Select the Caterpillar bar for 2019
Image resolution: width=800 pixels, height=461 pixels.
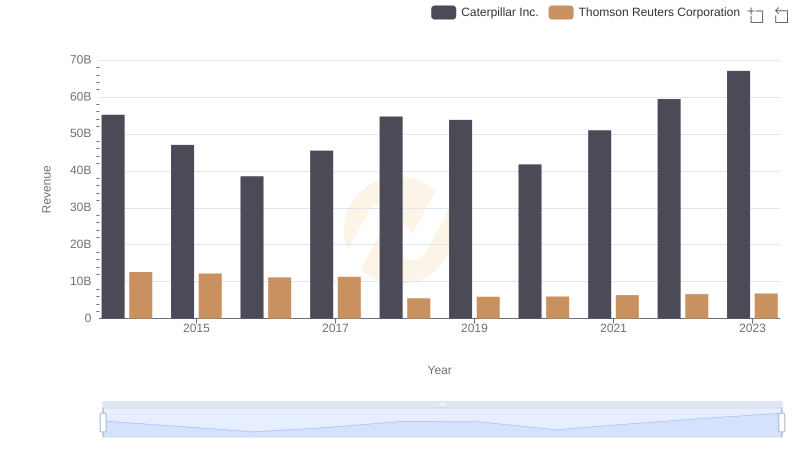pyautogui.click(x=461, y=219)
